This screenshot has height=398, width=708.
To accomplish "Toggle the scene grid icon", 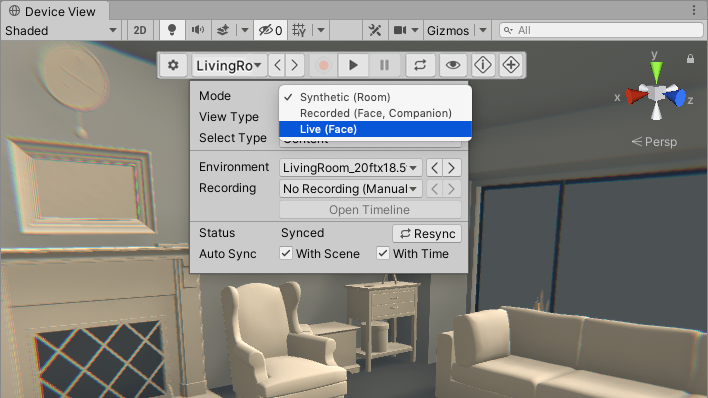I will pos(299,30).
